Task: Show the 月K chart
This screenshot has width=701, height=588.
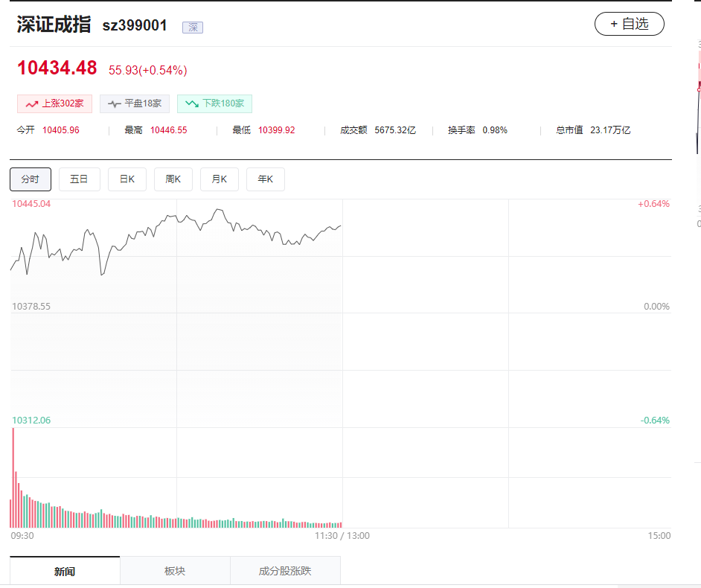Action: click(x=219, y=179)
